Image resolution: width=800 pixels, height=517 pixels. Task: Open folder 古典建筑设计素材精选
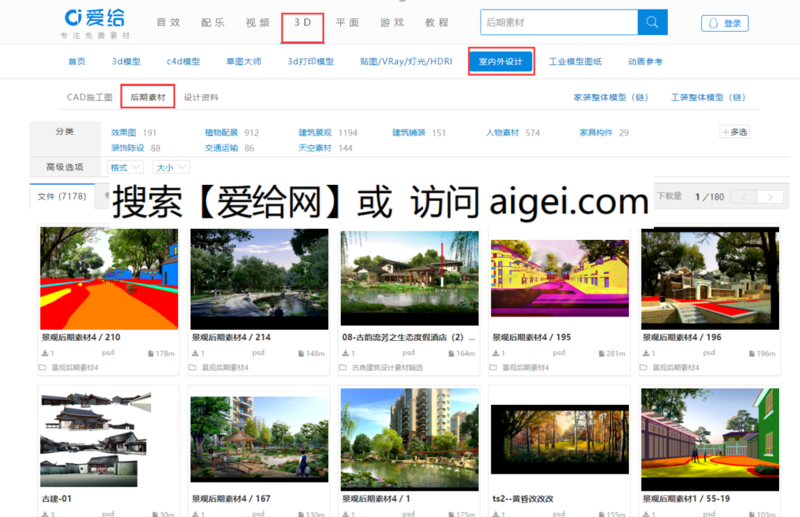tap(387, 367)
